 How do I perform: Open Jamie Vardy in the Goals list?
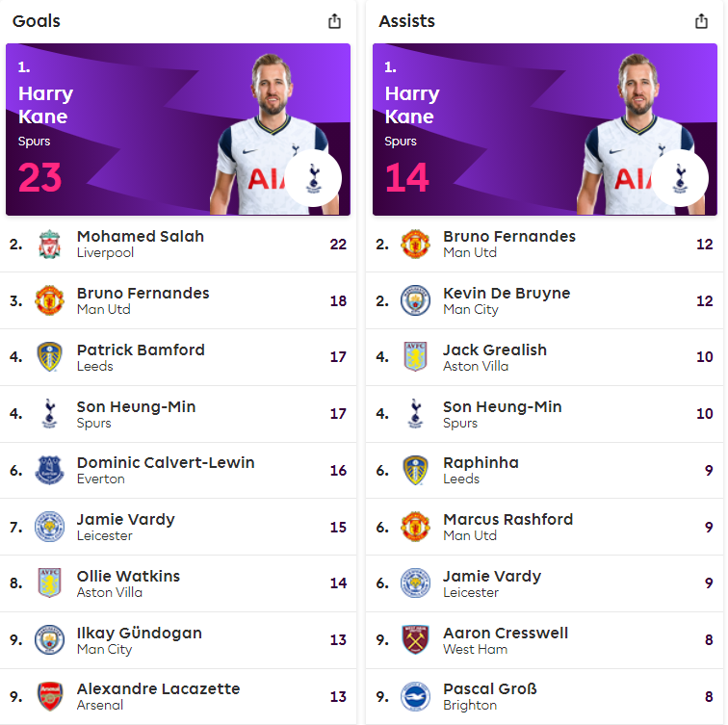coord(126,519)
